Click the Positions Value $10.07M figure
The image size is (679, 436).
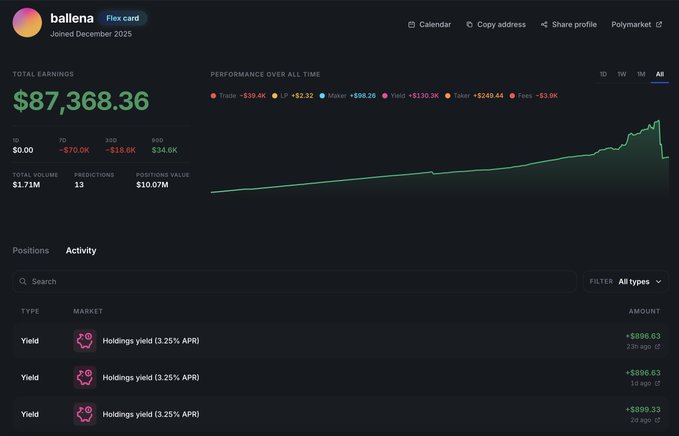152,185
